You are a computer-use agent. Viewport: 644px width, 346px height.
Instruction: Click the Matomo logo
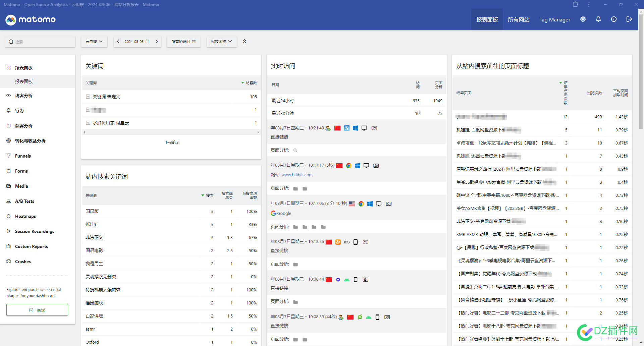[x=31, y=20]
